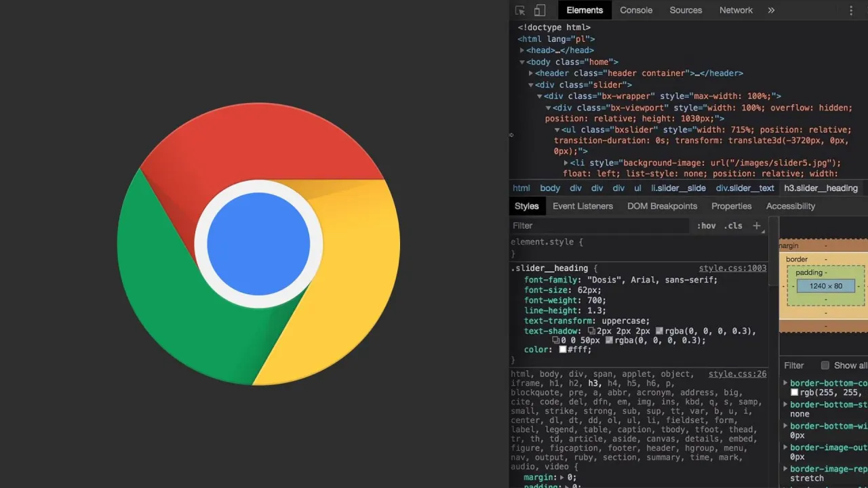Click the white color swatch next to #fff
This screenshot has width=868, height=488.
point(563,349)
